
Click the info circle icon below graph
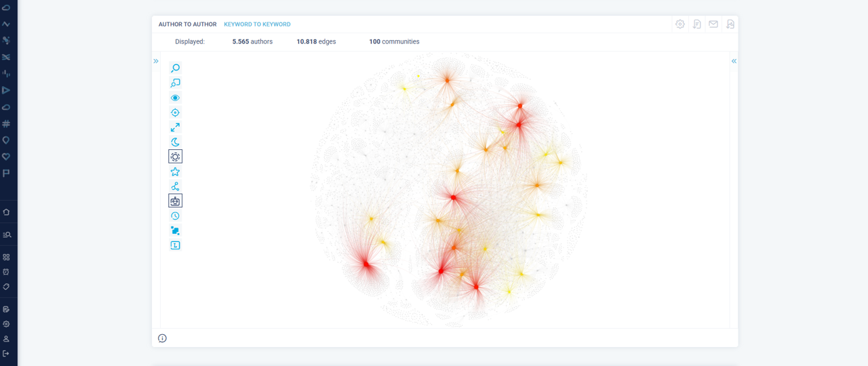coord(162,338)
